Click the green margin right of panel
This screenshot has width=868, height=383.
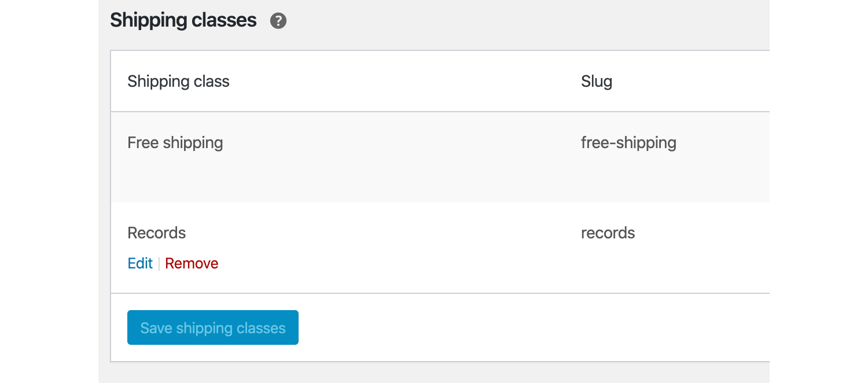(x=818, y=191)
